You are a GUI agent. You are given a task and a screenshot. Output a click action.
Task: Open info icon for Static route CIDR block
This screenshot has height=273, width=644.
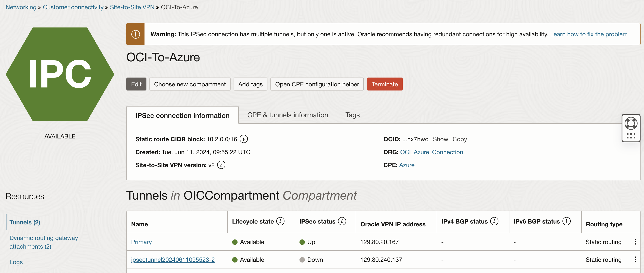click(x=243, y=139)
